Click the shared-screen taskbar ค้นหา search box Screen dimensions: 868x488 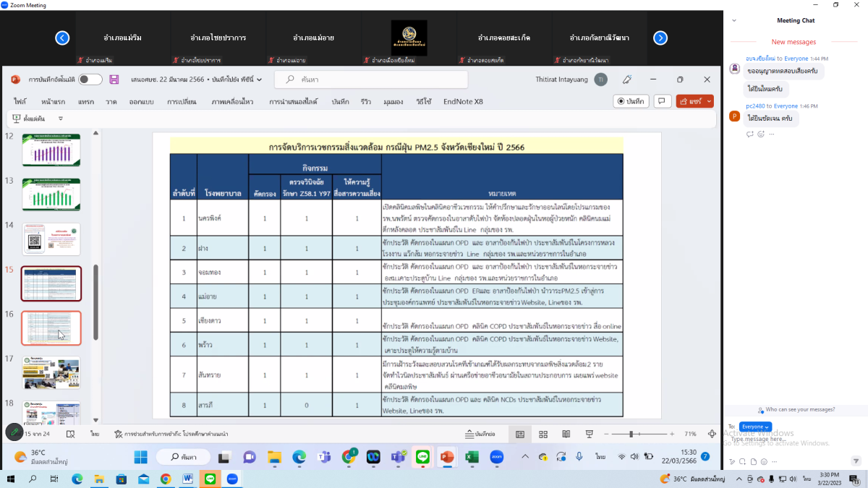coord(184,457)
